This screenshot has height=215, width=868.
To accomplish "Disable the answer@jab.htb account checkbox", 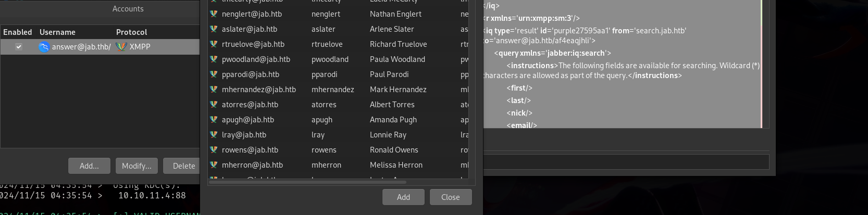I will point(19,47).
